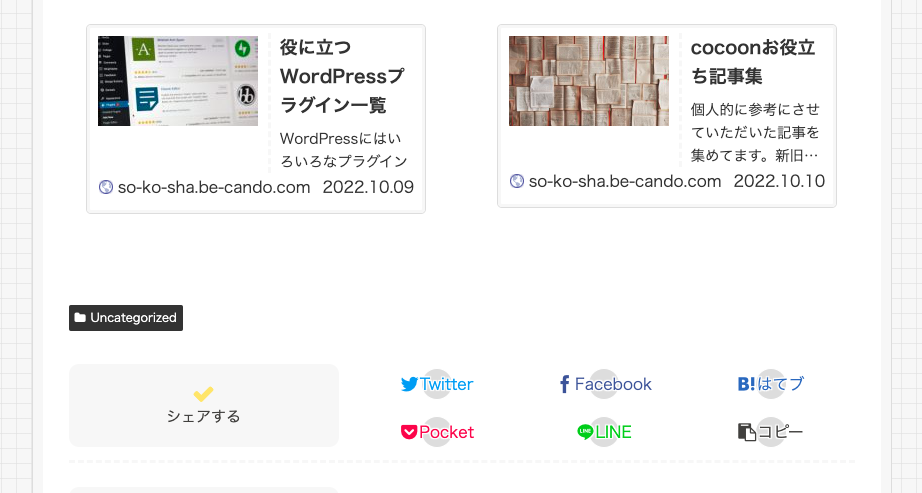Screen dimensions: 922x493
Task: Click the globe favicon on the cocoon card
Action: click(x=517, y=181)
